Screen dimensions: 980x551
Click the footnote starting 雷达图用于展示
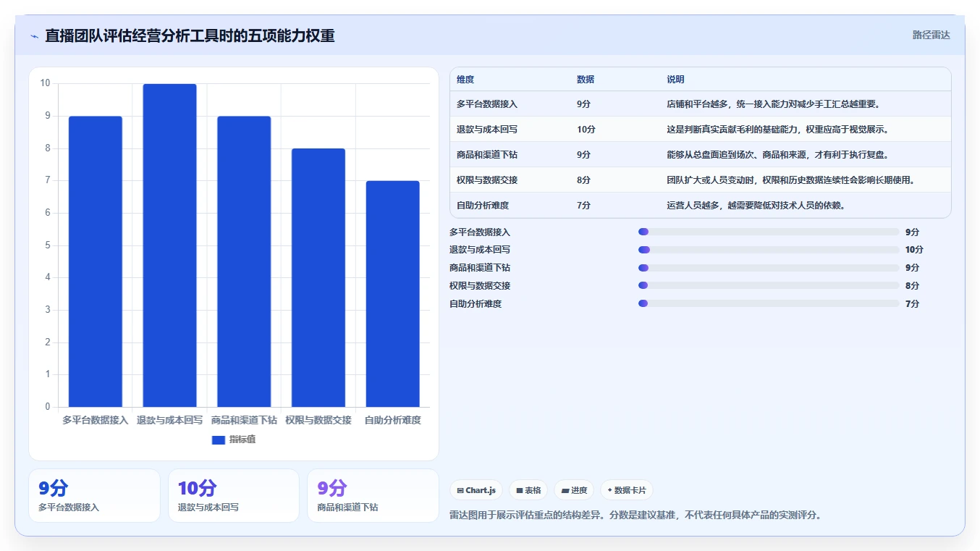coord(635,516)
